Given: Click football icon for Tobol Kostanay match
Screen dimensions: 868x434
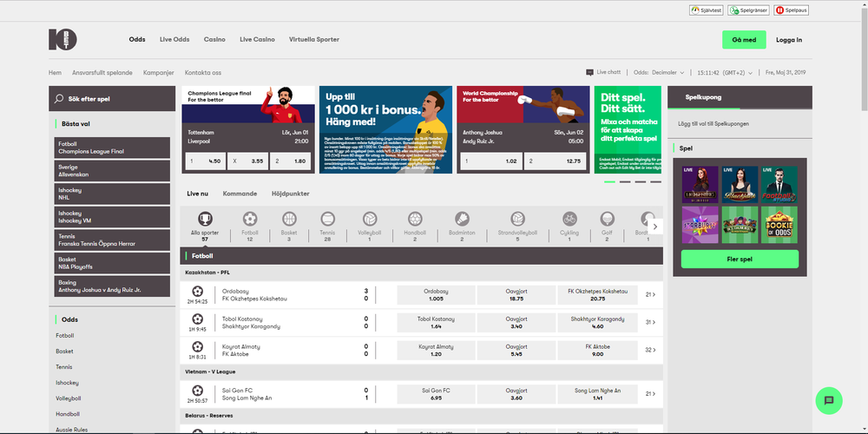Looking at the screenshot, I should 198,319.
